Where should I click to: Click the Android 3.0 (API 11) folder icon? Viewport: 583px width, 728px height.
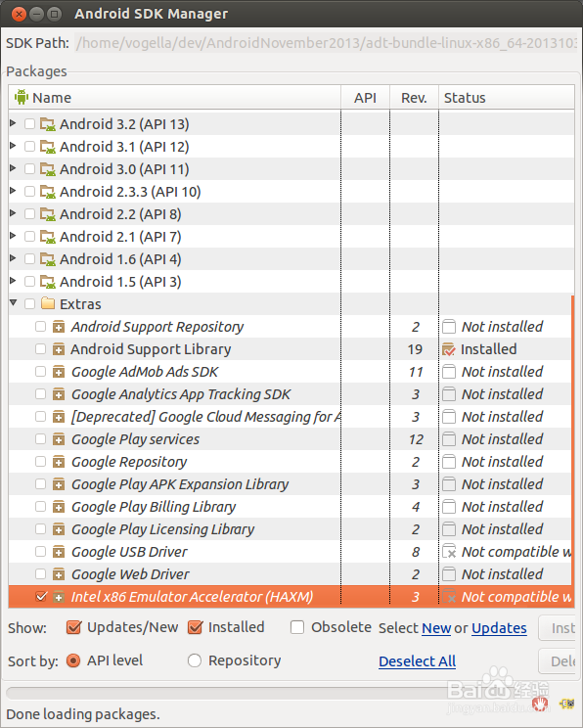(48, 169)
